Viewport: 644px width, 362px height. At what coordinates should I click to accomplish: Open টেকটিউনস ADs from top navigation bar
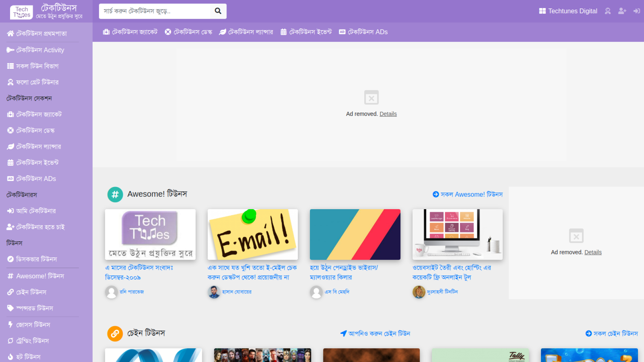click(x=363, y=32)
